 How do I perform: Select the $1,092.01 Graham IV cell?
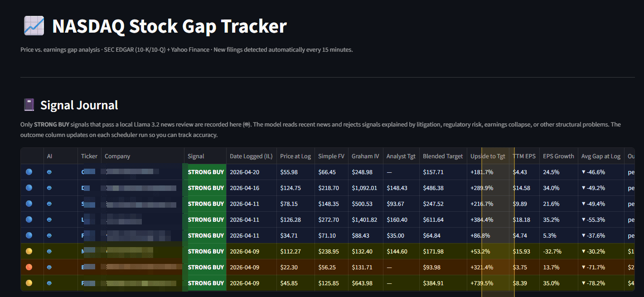(x=365, y=188)
